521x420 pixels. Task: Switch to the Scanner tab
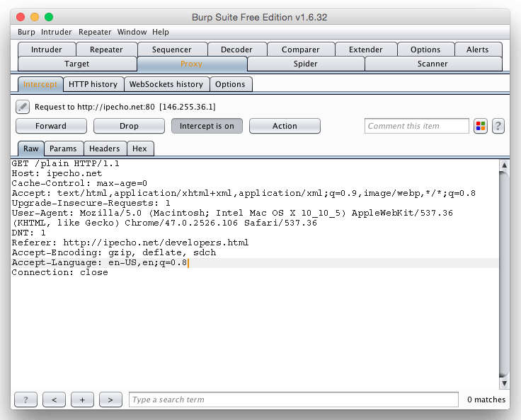[x=433, y=64]
